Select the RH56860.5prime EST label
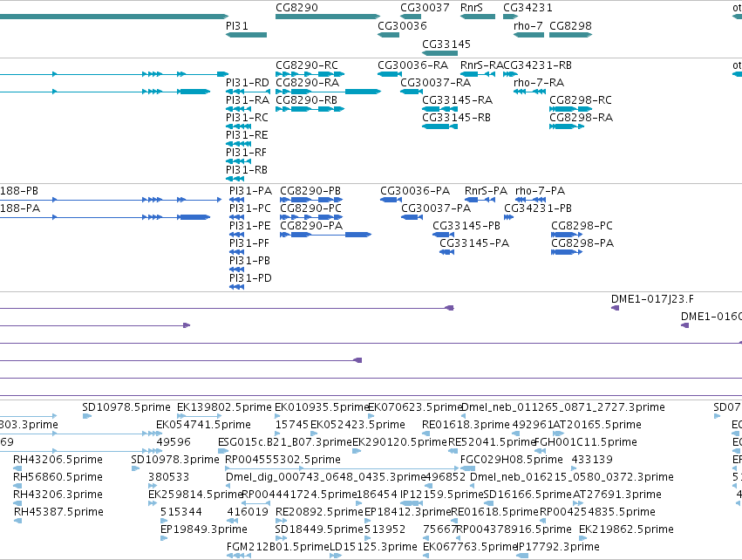Image resolution: width=742 pixels, height=560 pixels. [x=58, y=476]
